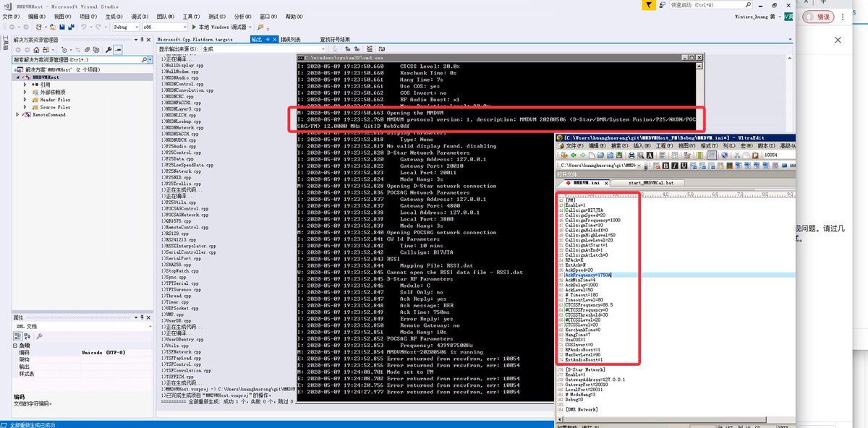Unpin the 解决方案资源管理器 panel
The image size is (868, 428).
point(142,39)
